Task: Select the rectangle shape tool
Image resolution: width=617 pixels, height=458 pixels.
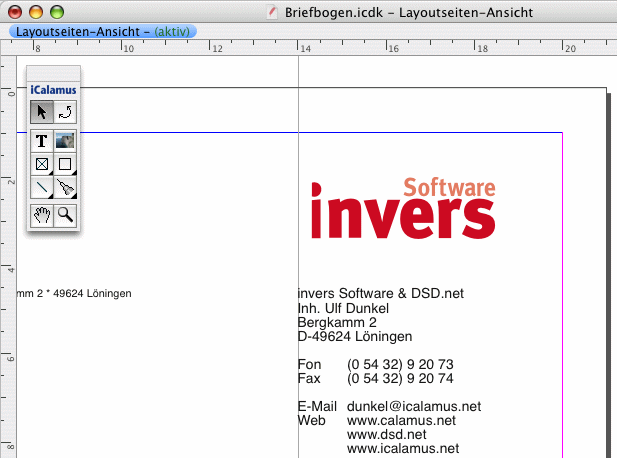Action: point(65,164)
